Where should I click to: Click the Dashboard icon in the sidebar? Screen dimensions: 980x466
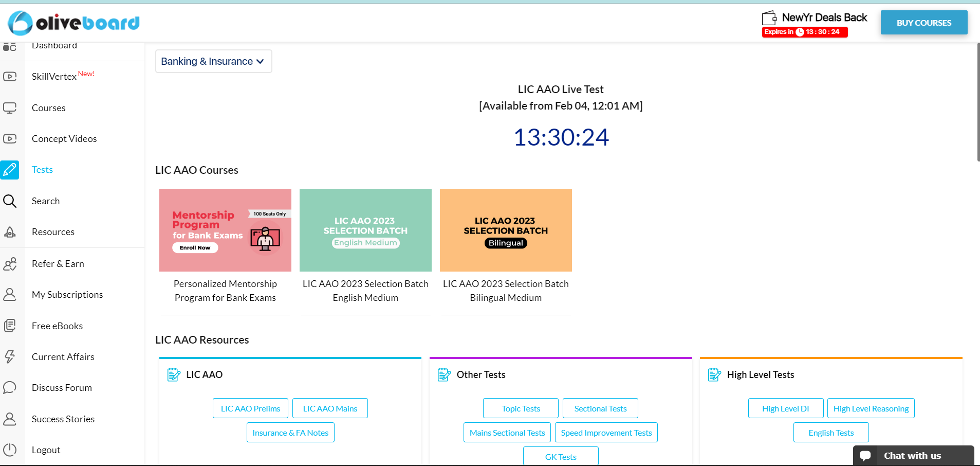[10, 46]
